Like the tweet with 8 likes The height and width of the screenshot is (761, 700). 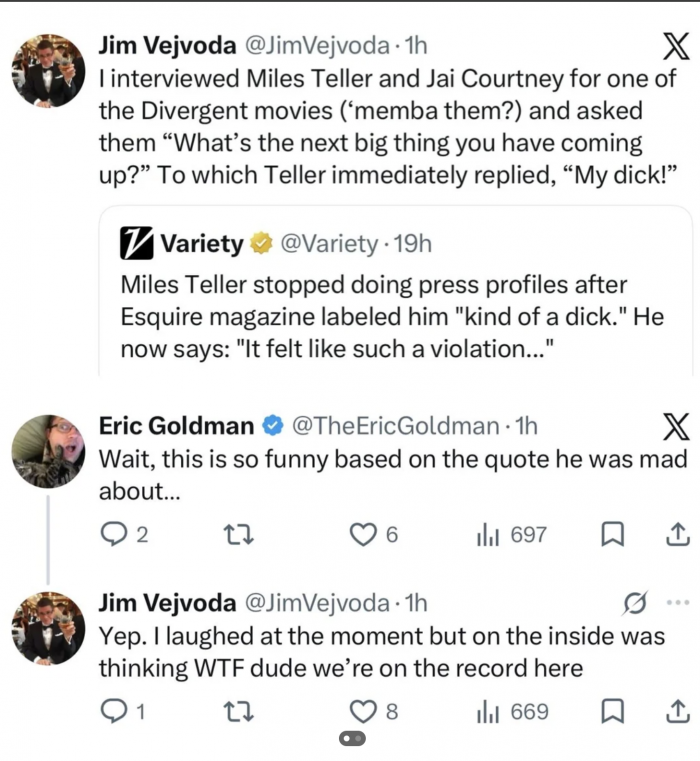(374, 712)
